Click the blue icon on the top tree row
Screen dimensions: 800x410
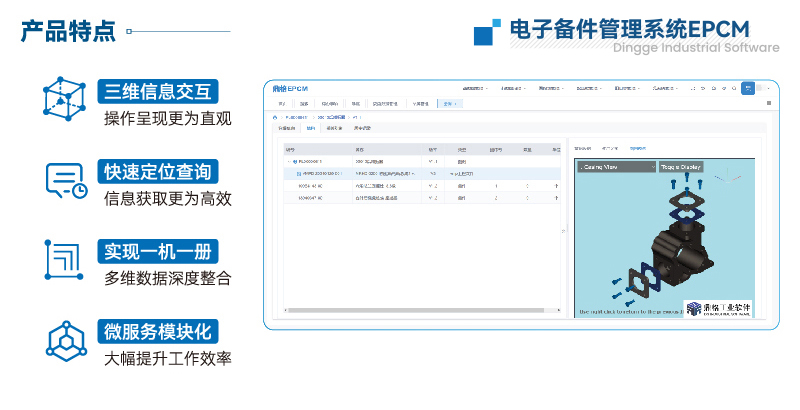[x=295, y=162]
